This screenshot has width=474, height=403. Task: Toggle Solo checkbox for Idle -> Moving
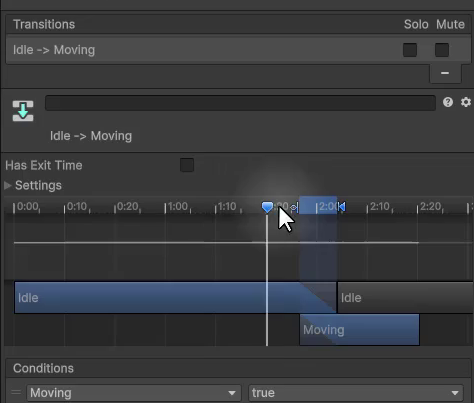click(410, 50)
